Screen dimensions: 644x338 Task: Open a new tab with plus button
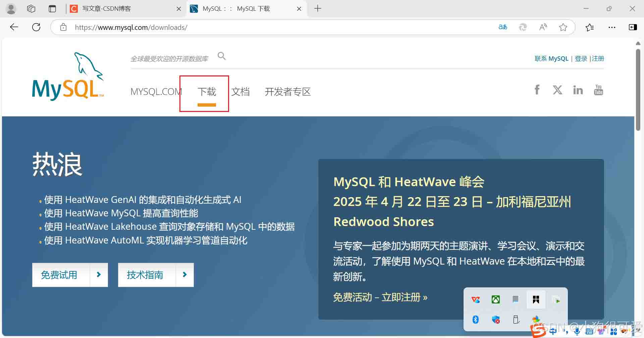pyautogui.click(x=318, y=9)
